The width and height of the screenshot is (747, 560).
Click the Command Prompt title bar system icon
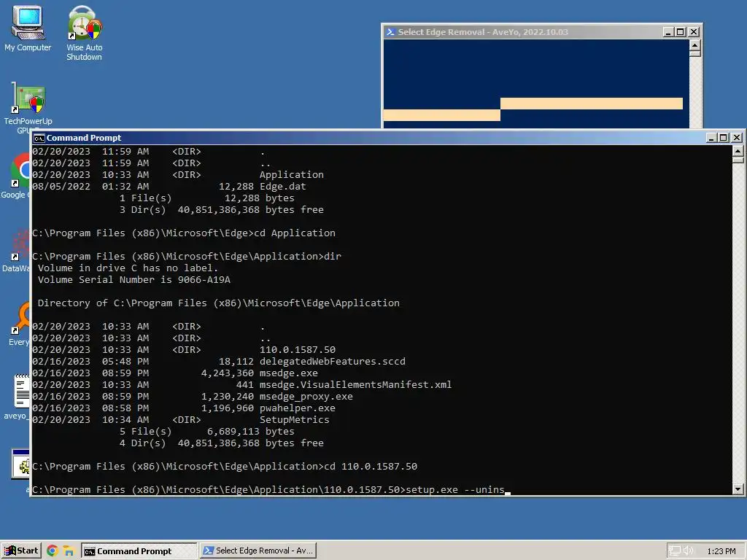(39, 138)
